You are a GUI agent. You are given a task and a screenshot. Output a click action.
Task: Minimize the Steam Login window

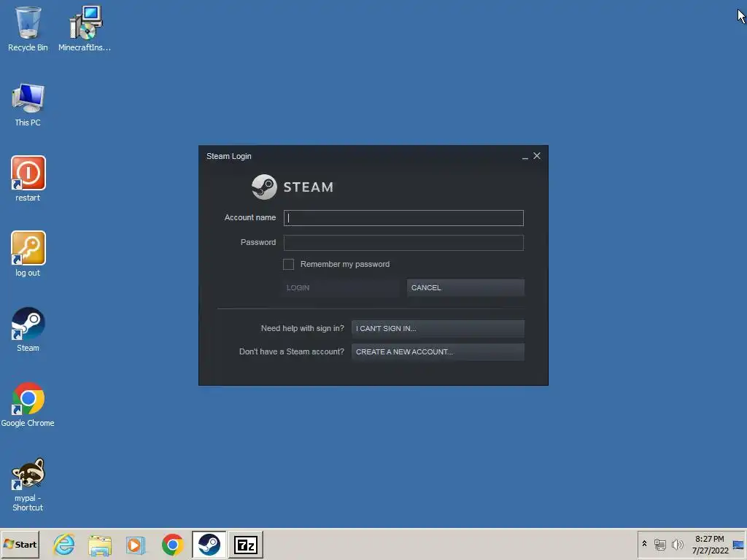pos(525,156)
